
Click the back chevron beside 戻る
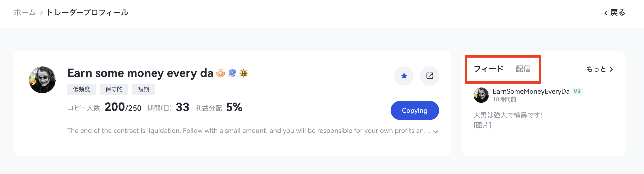606,13
